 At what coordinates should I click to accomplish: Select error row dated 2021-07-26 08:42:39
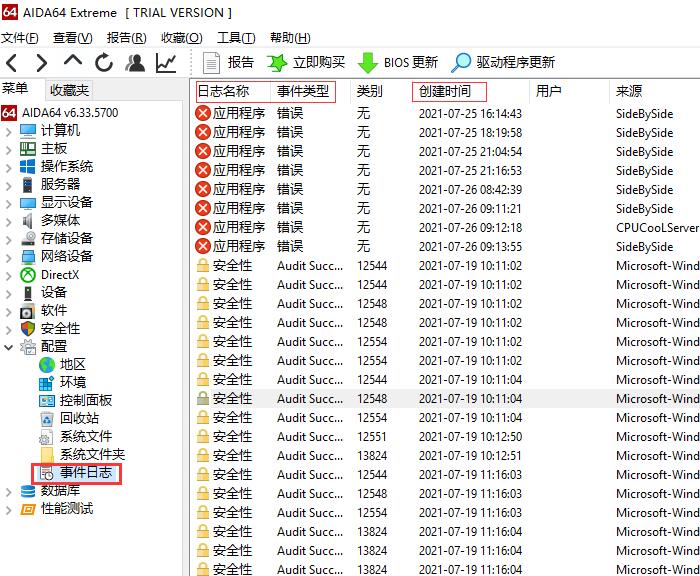click(x=447, y=189)
